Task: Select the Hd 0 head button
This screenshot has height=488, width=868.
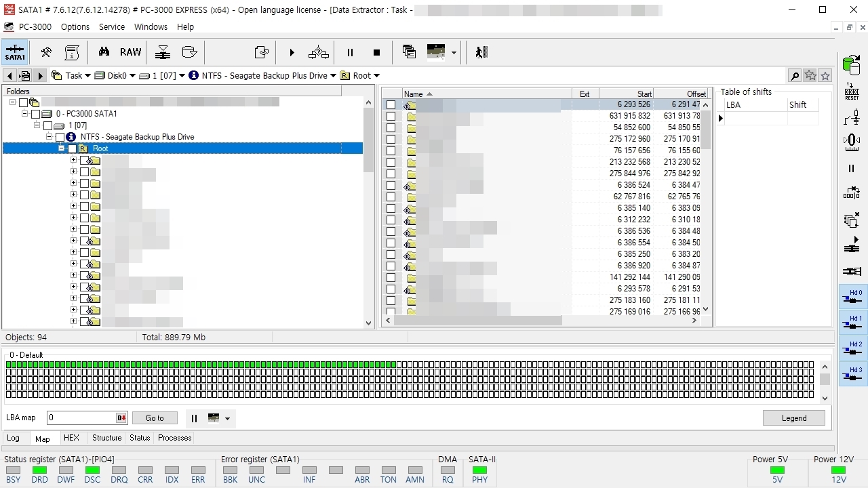Action: [x=852, y=296]
